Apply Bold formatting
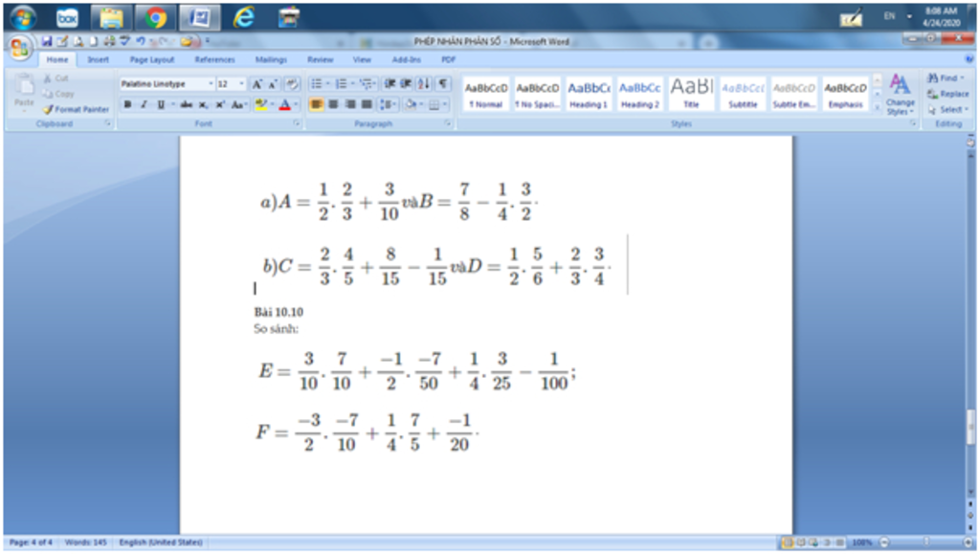Viewport: 980px width, 554px height. 127,104
